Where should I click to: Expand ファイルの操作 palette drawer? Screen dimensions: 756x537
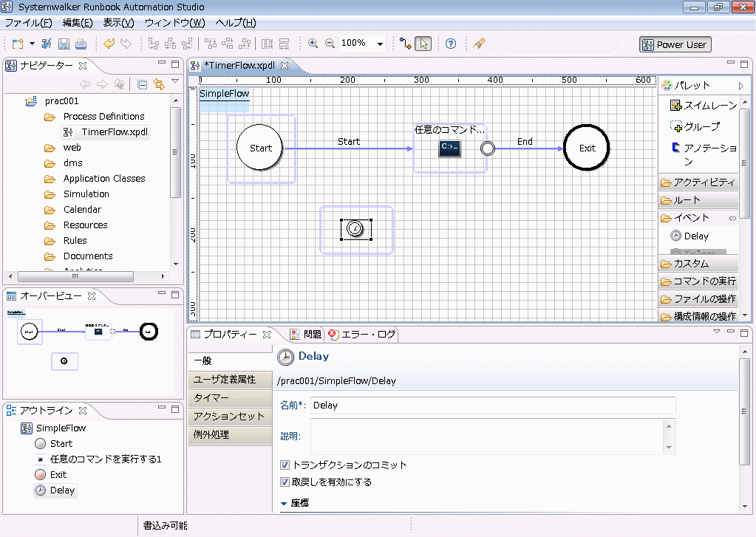click(698, 299)
